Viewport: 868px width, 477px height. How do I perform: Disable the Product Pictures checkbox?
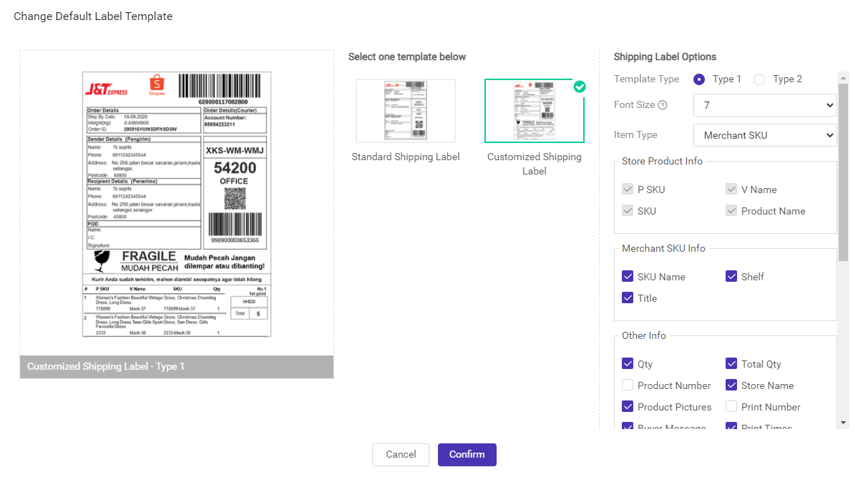tap(628, 407)
